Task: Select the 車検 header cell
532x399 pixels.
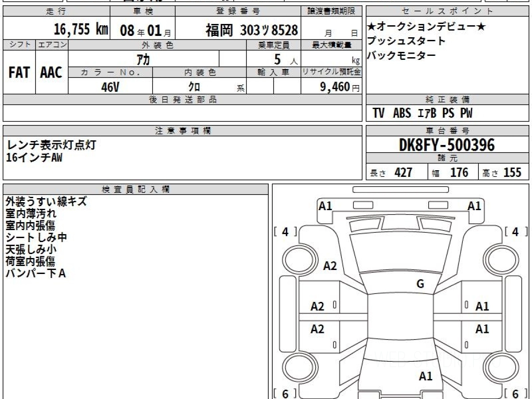Action: [142, 12]
